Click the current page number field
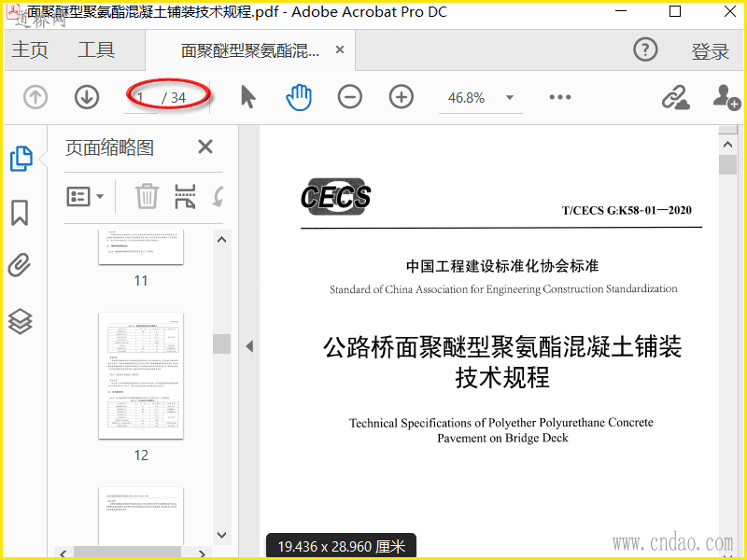Screen dimensions: 747x560 [142, 98]
